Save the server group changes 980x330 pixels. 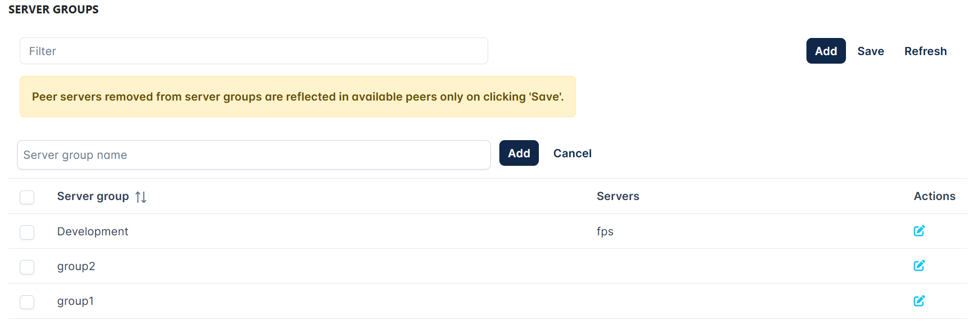(871, 51)
